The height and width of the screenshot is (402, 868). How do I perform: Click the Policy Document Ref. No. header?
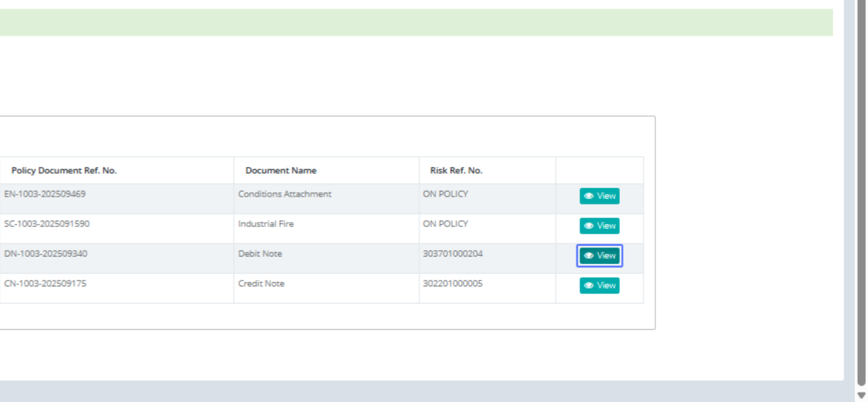[x=64, y=171]
